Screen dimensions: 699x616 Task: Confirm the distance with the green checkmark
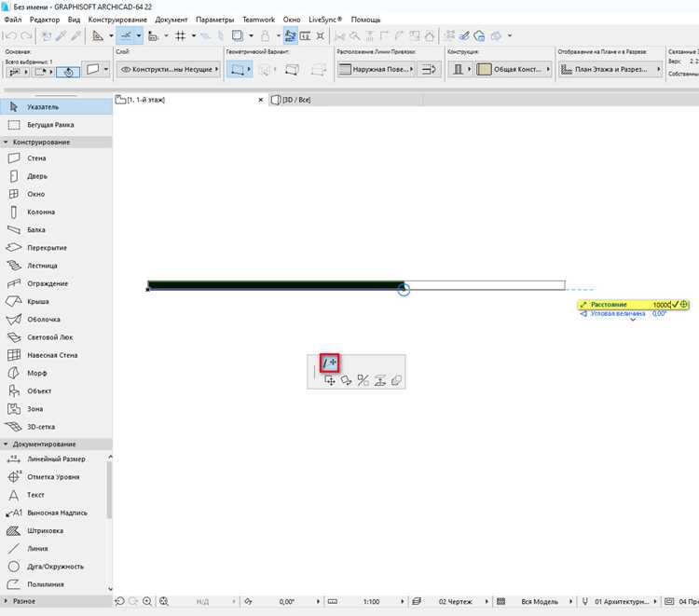[x=675, y=305]
